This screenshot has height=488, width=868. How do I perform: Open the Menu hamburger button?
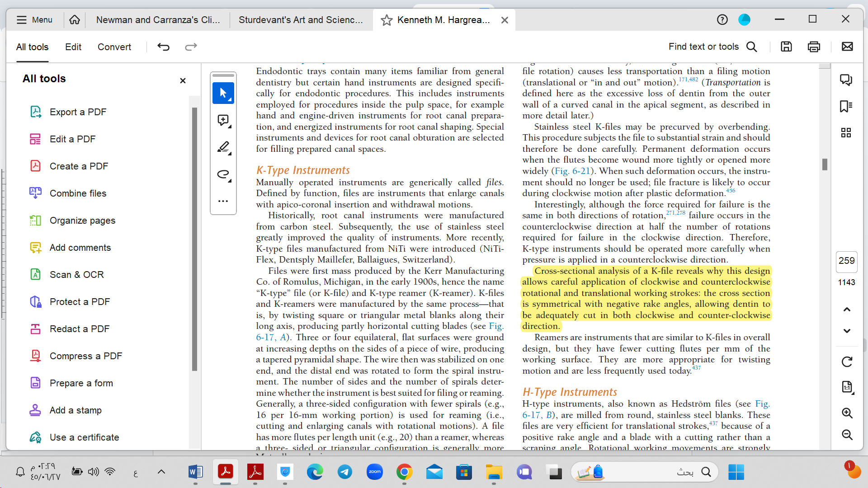pyautogui.click(x=34, y=20)
